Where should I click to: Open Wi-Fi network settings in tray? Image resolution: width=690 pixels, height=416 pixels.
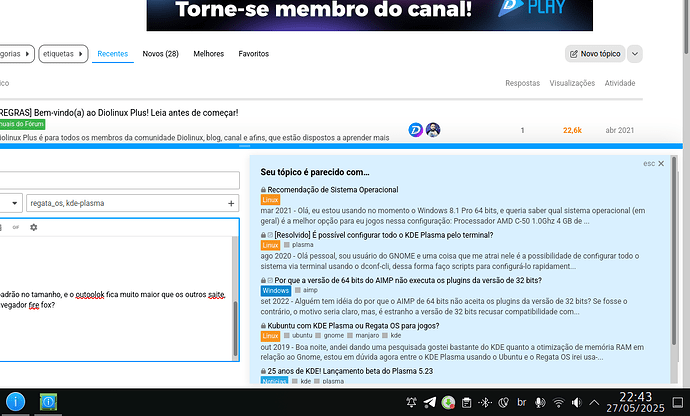click(x=558, y=402)
